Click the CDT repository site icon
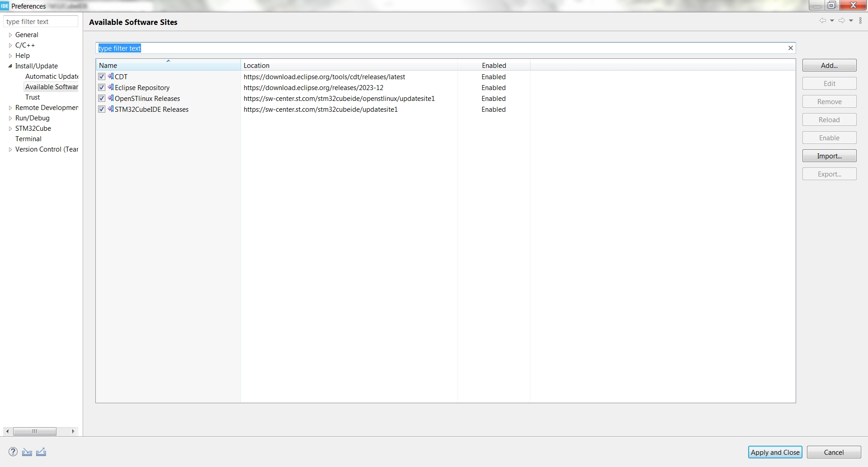The height and width of the screenshot is (467, 868). [x=111, y=76]
